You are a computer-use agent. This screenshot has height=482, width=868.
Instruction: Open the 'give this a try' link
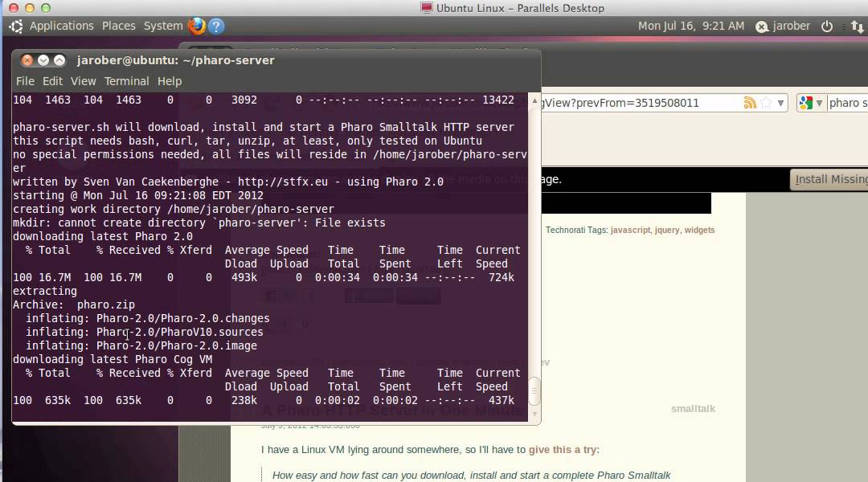click(563, 450)
